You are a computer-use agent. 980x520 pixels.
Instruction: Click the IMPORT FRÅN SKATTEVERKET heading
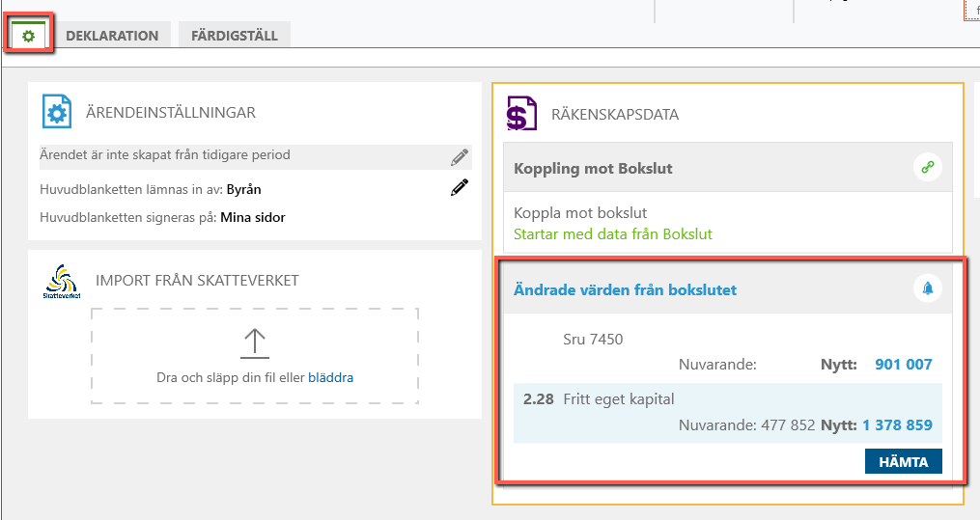(x=197, y=281)
